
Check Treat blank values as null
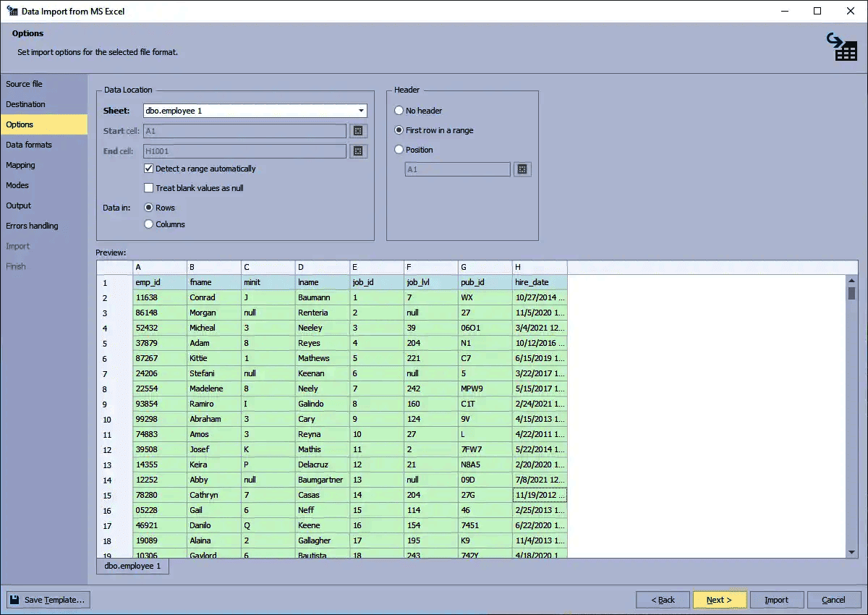(x=148, y=187)
